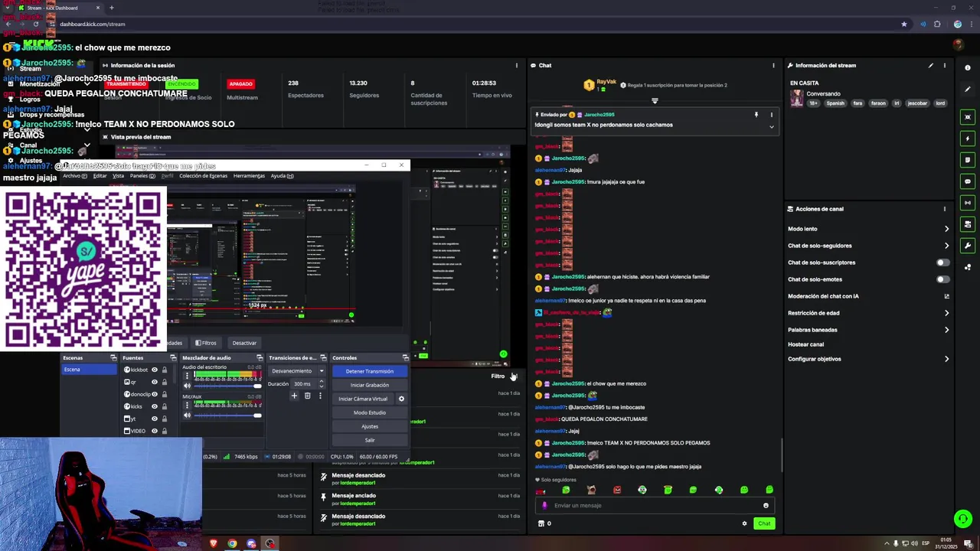Open the three-dot menu of Información de la sesión
980x551 pixels.
click(517, 66)
